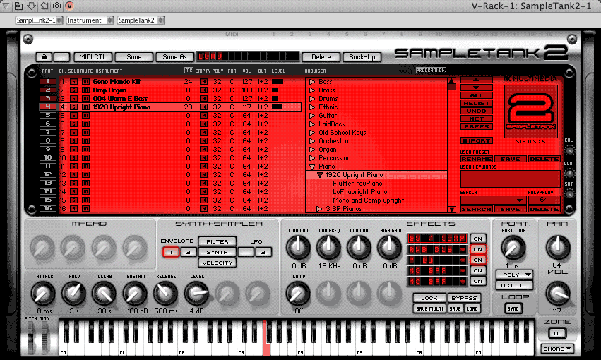Screen dimensions: 601x360
Task: Open PREFS settings
Action: [x=476, y=127]
